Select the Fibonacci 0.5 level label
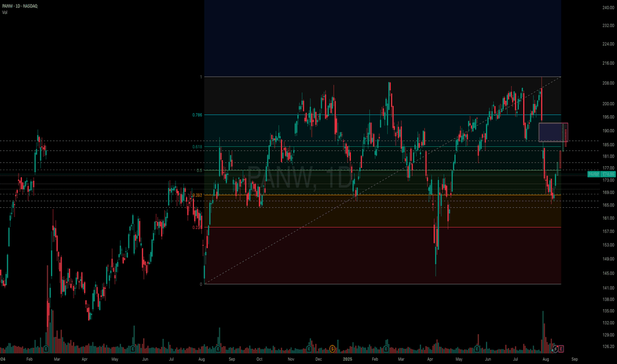Viewport: 617px width, 364px height. tap(199, 170)
